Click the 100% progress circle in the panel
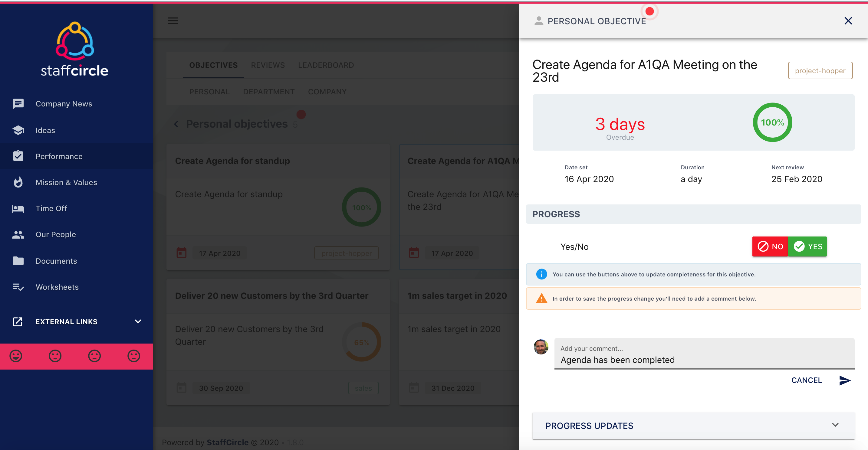Screen dimensions: 868x450 [772, 122]
